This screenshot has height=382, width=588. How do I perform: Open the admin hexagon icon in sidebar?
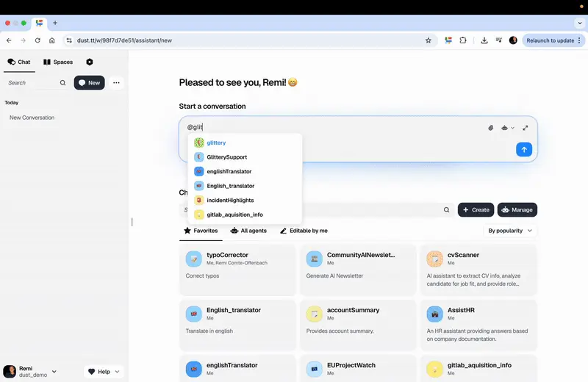89,62
